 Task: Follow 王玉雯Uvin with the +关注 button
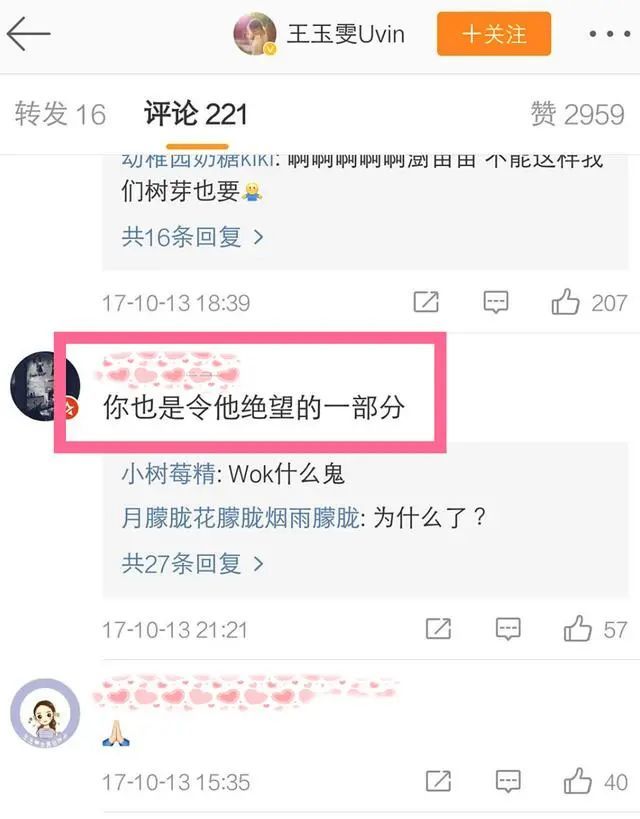pos(494,34)
